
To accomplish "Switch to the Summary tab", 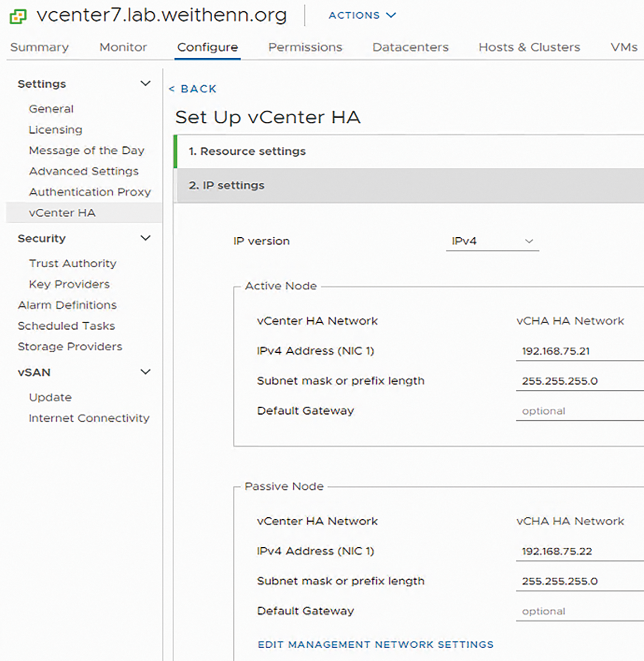I will (40, 47).
